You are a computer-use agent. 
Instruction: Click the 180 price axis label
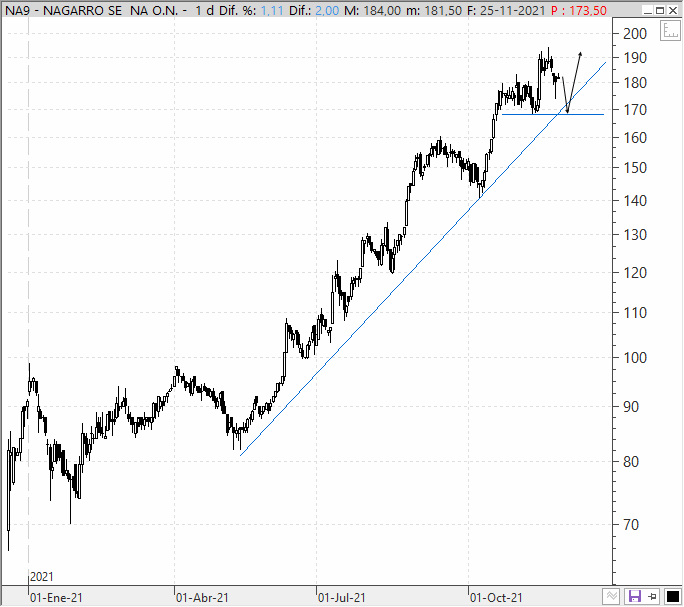(634, 83)
